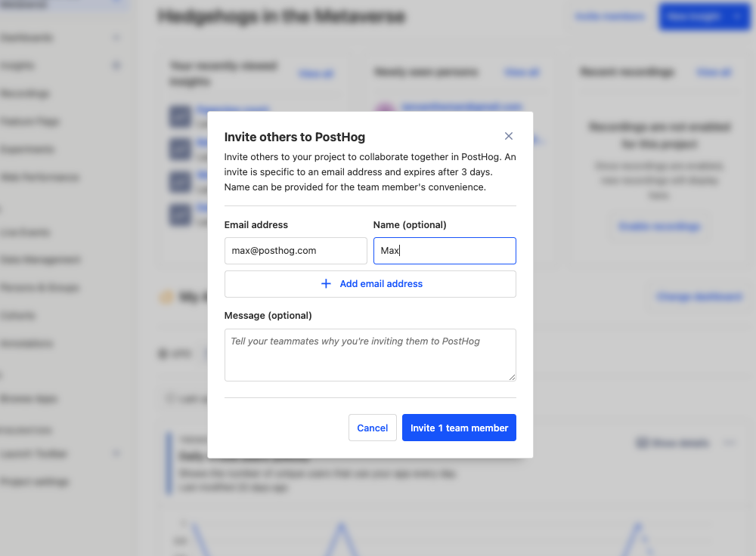Viewport: 756px width, 556px height.
Task: Click the Email address input field
Action: click(x=296, y=251)
